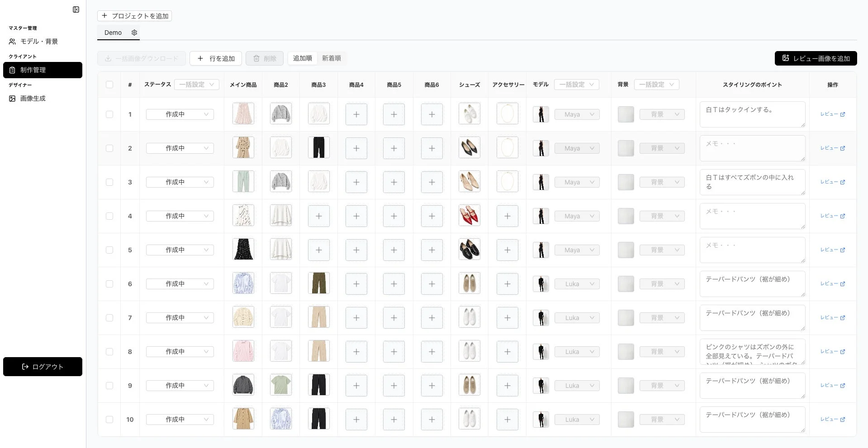Open row 2 Maya model dropdown

coord(577,148)
